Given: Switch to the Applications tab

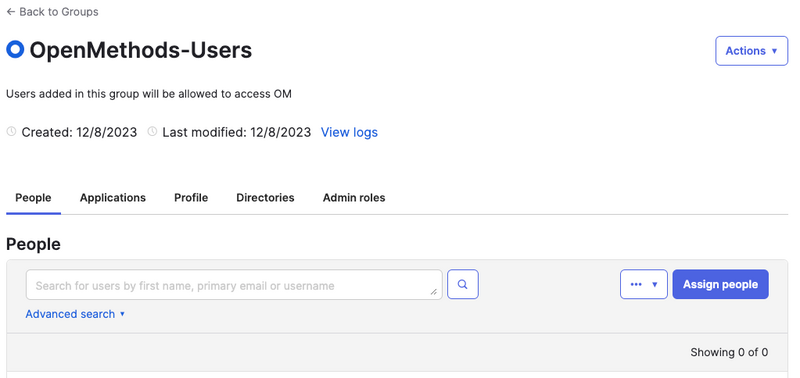Looking at the screenshot, I should pos(113,197).
